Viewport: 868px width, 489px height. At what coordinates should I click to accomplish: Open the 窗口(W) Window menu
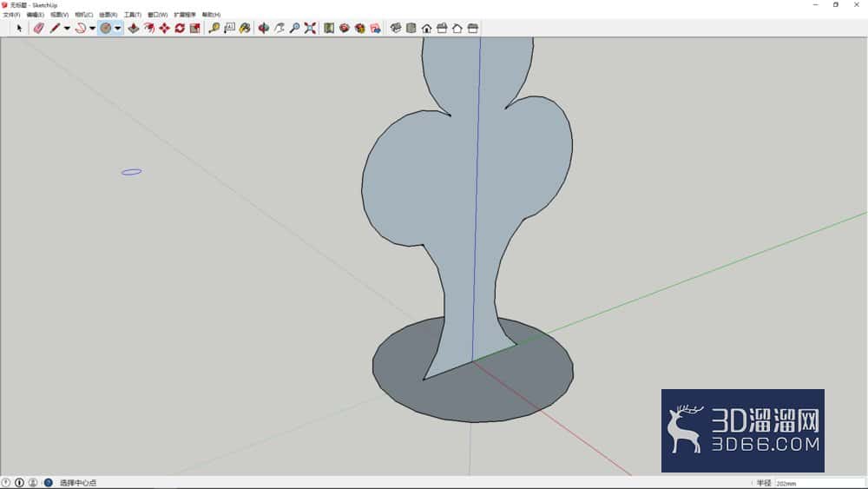coord(157,15)
